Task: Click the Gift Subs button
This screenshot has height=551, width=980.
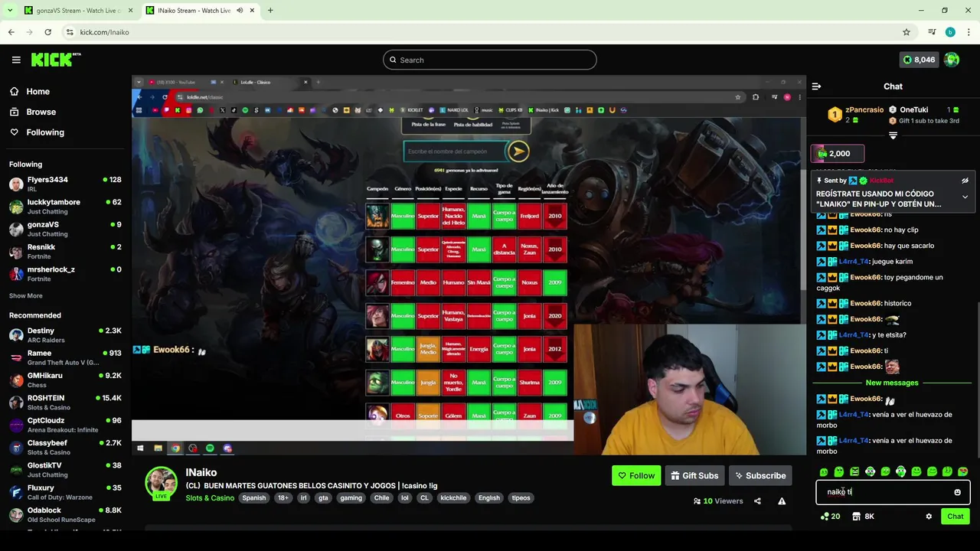Action: coord(694,475)
